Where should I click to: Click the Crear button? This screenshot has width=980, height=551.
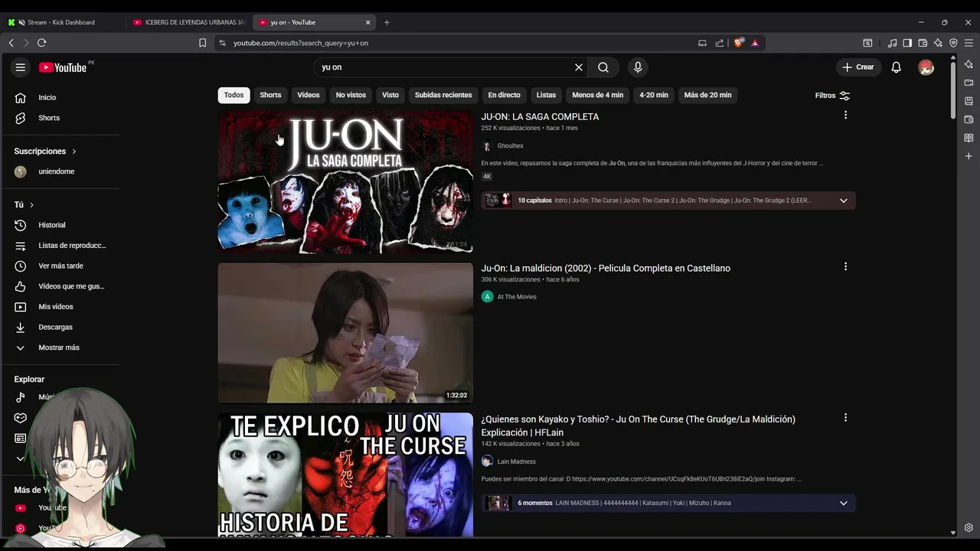click(858, 67)
